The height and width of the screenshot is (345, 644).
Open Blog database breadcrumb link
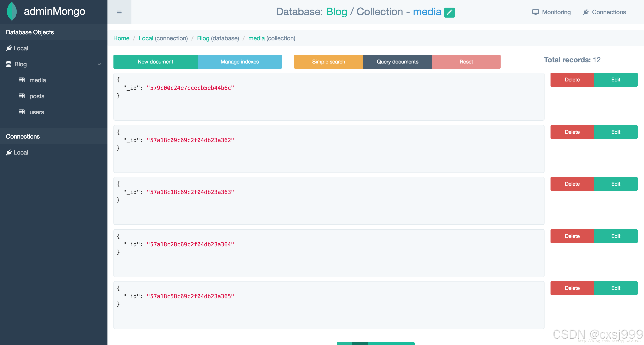point(203,38)
